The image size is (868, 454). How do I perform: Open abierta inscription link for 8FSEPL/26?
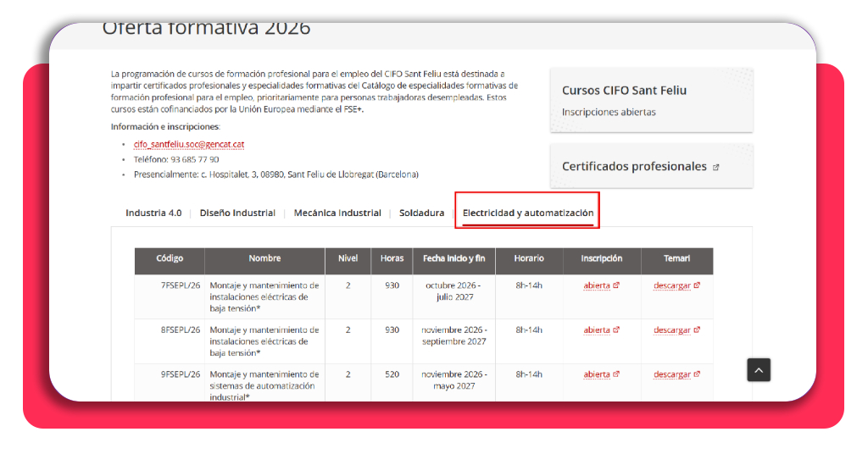pos(597,330)
